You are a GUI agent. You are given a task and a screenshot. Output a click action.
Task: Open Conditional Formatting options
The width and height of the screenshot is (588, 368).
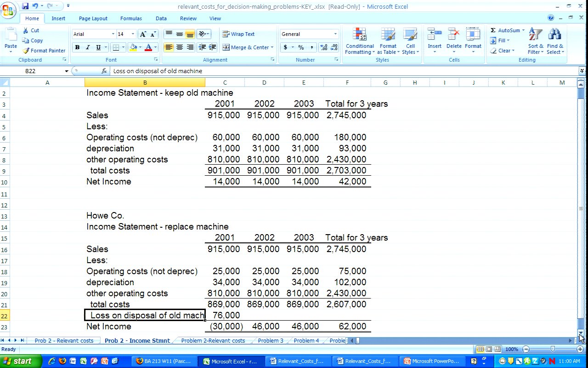(359, 41)
